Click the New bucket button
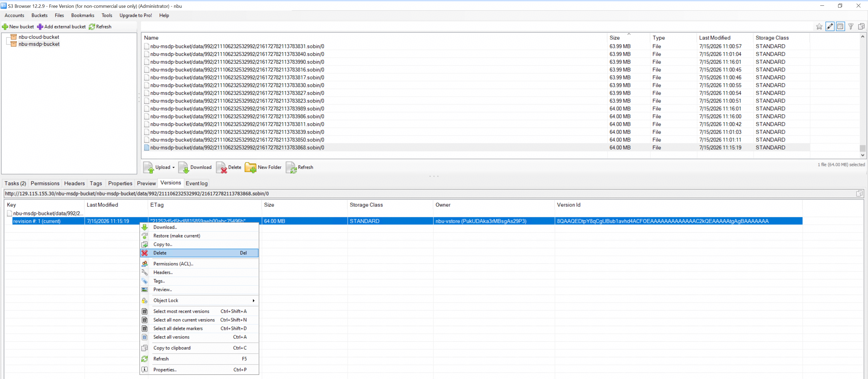 pyautogui.click(x=18, y=27)
